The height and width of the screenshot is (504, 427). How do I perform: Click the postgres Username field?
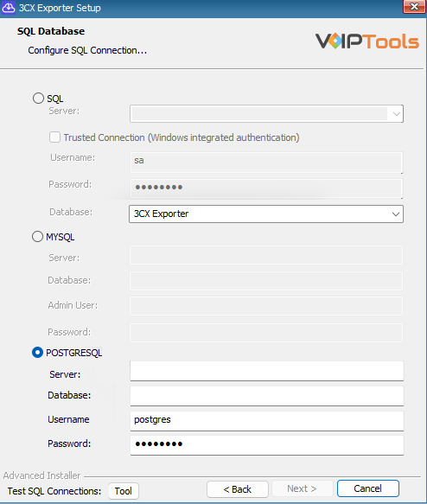[267, 421]
